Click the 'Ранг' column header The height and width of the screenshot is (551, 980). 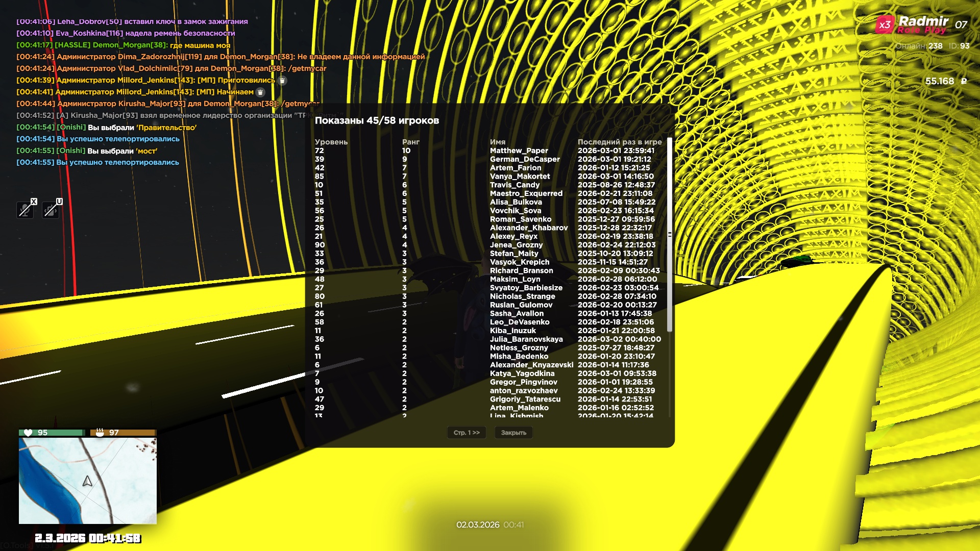pyautogui.click(x=410, y=142)
